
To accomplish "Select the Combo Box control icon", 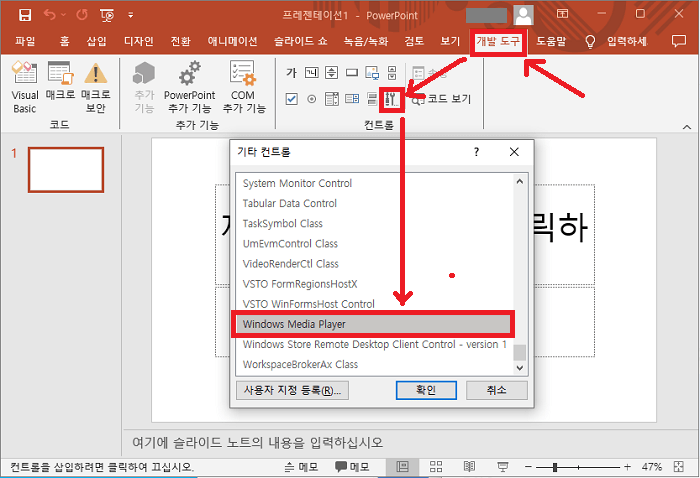I will coord(352,99).
